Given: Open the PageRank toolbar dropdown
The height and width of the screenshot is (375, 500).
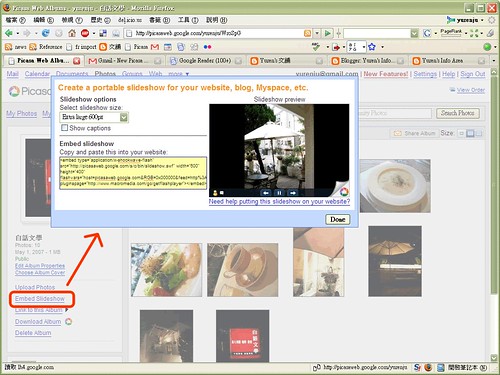Looking at the screenshot, I should click(466, 33).
